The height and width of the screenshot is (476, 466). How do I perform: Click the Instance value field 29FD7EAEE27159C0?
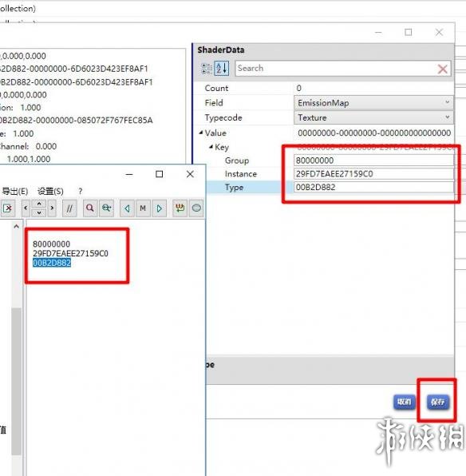[x=373, y=173]
